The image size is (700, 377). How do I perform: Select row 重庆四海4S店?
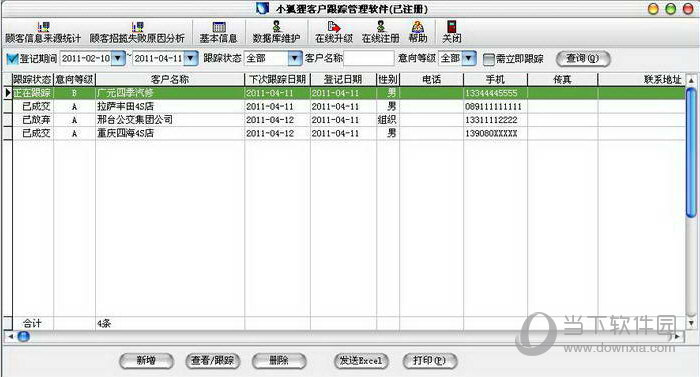click(x=348, y=133)
